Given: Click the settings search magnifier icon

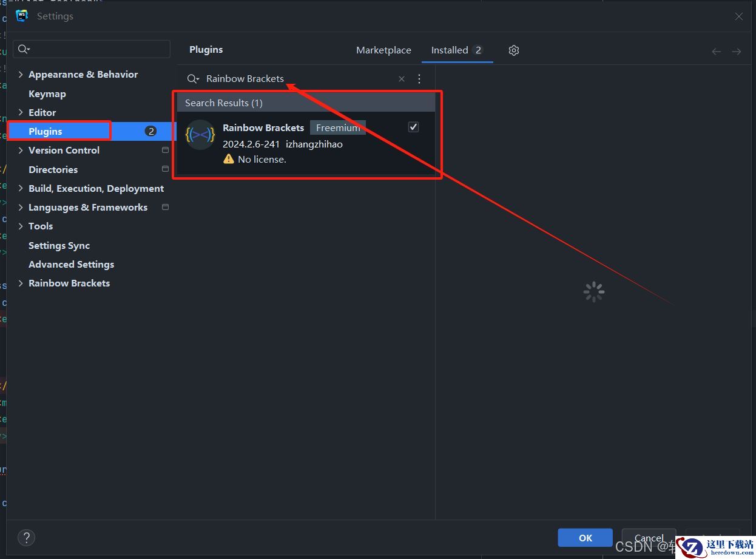Looking at the screenshot, I should pyautogui.click(x=24, y=49).
